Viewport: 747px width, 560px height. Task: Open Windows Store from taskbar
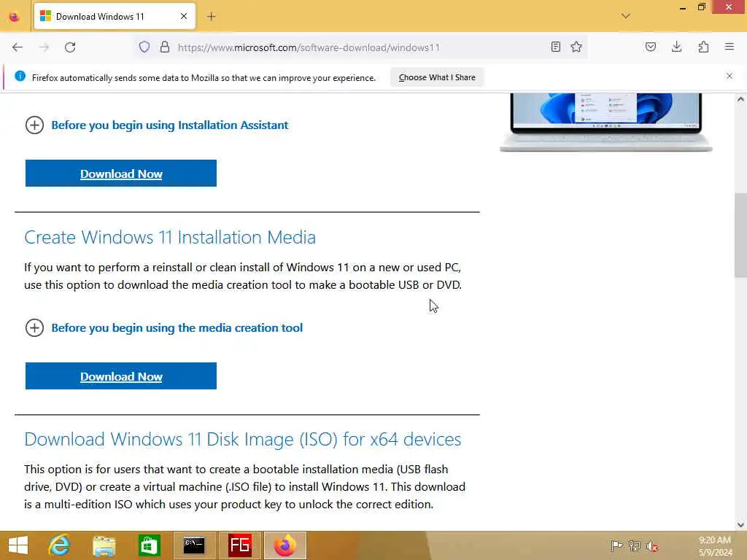(x=149, y=545)
